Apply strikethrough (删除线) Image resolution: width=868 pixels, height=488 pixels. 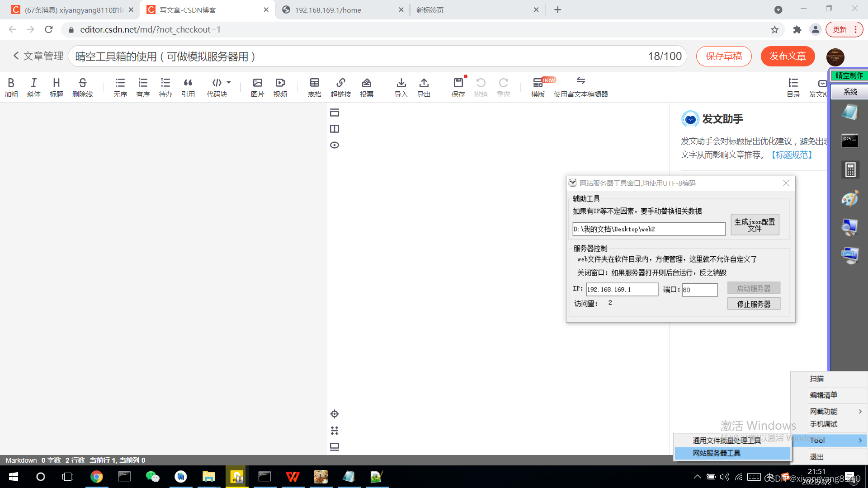click(82, 87)
